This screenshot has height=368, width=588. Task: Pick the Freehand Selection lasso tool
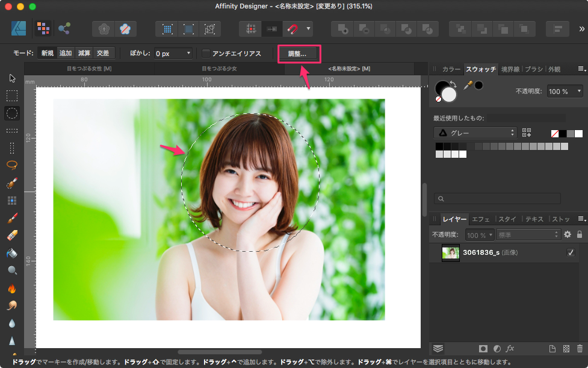11,164
